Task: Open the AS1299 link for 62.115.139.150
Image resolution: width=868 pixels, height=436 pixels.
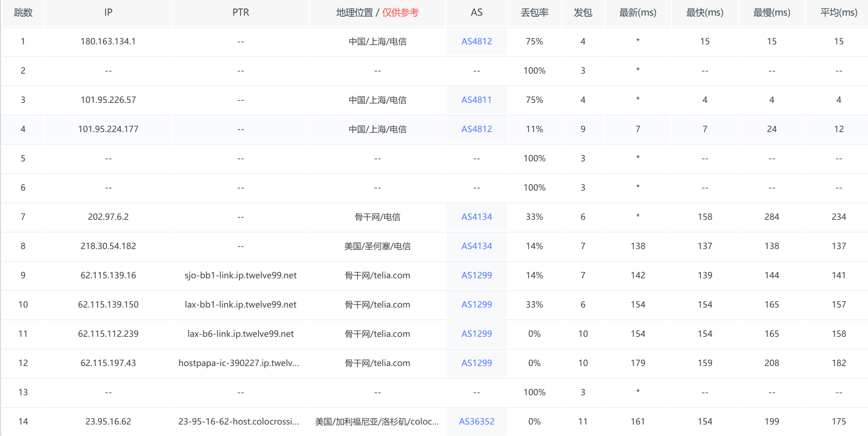Action: [x=476, y=304]
